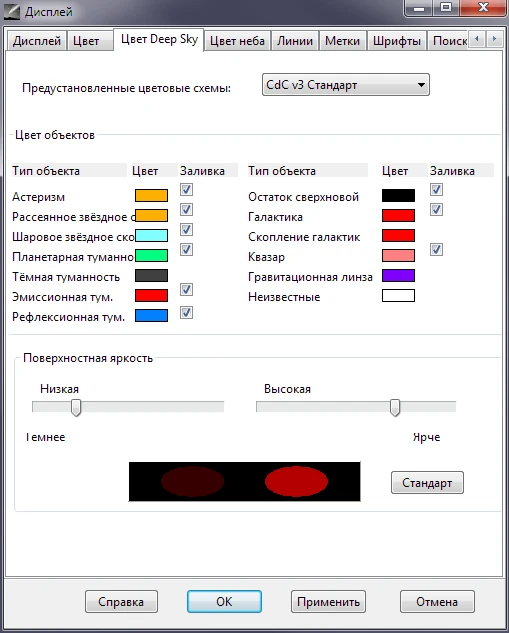Click the surface brightness preview image
This screenshot has width=509, height=633.
245,482
